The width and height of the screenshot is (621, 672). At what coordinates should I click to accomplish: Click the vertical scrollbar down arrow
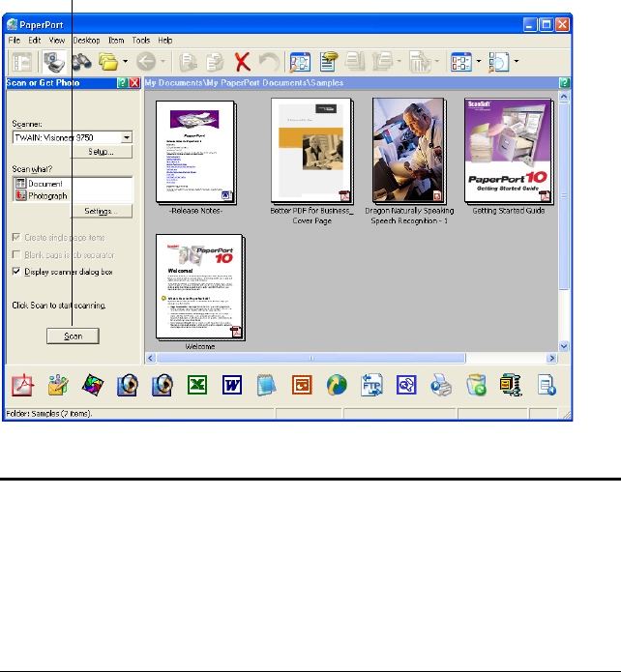tap(564, 346)
